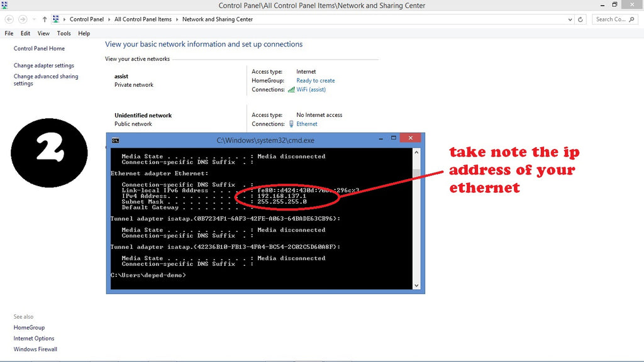Click cmd window scrollbar down arrow

pos(416,285)
